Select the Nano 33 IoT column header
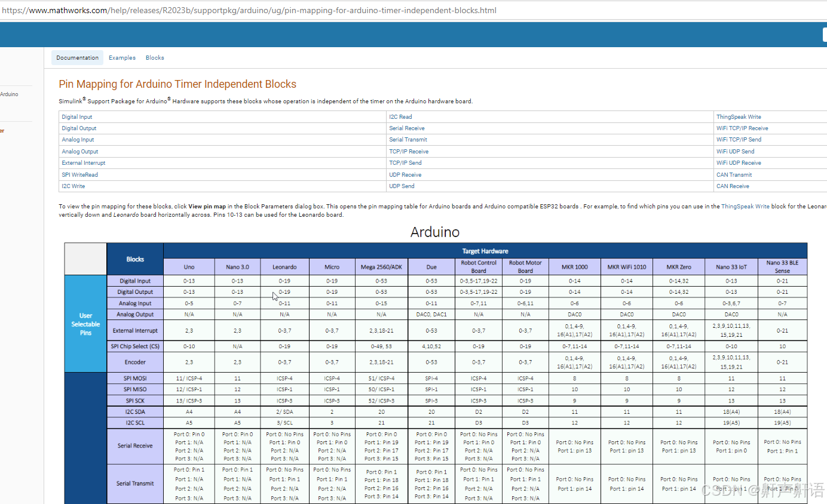Image resolution: width=827 pixels, height=504 pixels. [731, 267]
